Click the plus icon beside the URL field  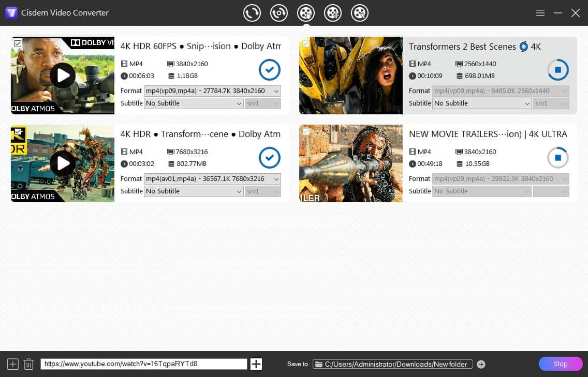tap(256, 364)
